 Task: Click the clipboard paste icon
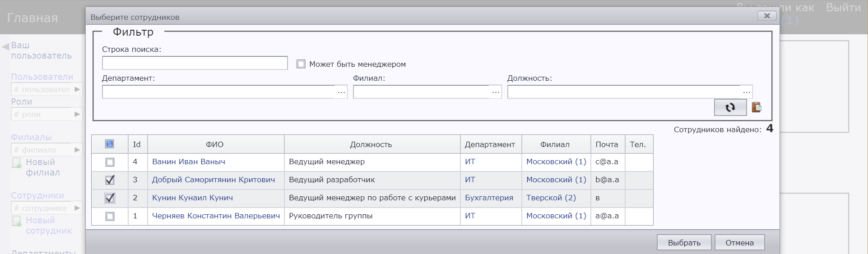tap(757, 107)
